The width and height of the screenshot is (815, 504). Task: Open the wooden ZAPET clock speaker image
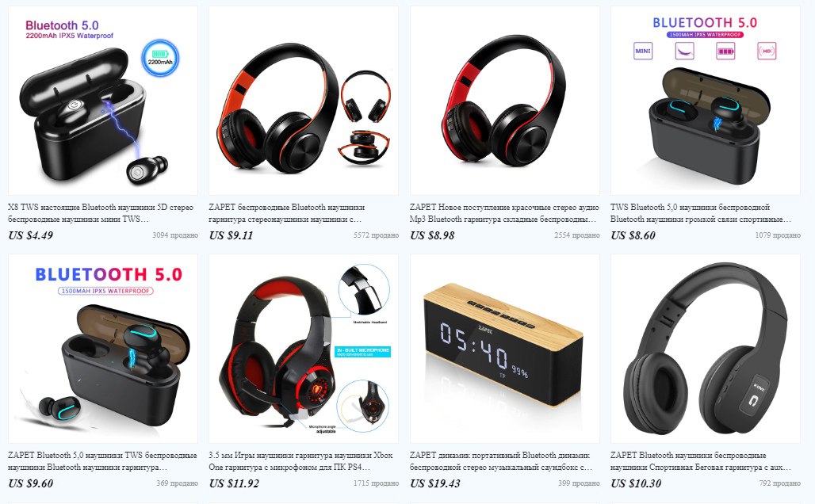505,349
